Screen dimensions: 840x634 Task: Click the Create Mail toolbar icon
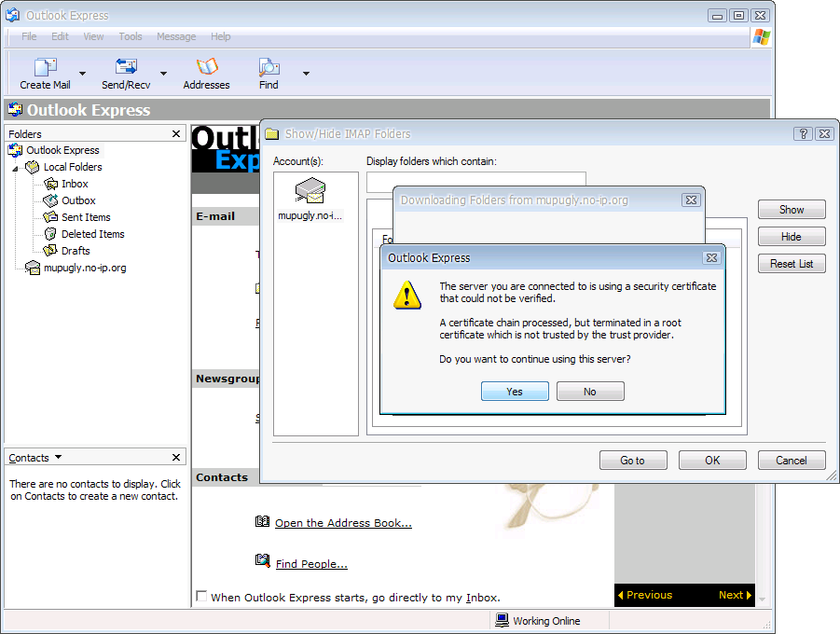click(x=45, y=67)
